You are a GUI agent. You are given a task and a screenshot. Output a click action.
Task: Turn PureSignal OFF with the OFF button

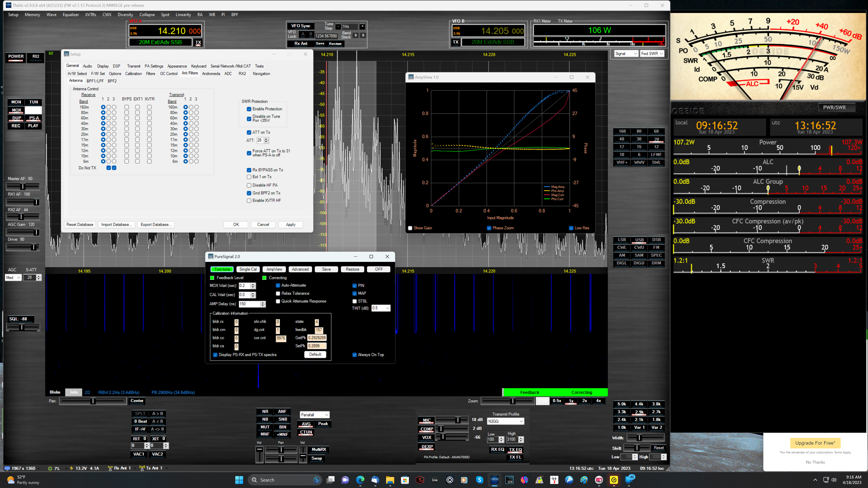379,270
